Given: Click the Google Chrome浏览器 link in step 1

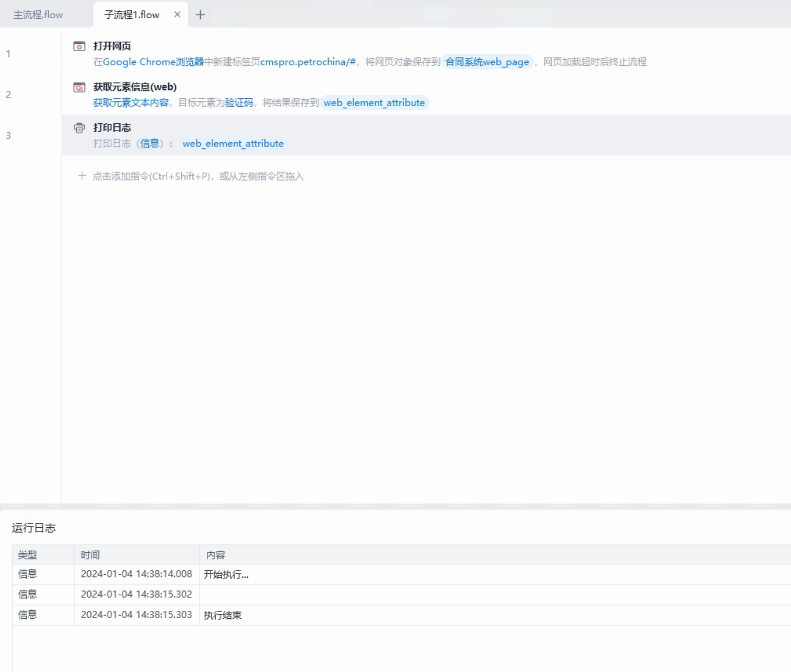Looking at the screenshot, I should [x=153, y=62].
